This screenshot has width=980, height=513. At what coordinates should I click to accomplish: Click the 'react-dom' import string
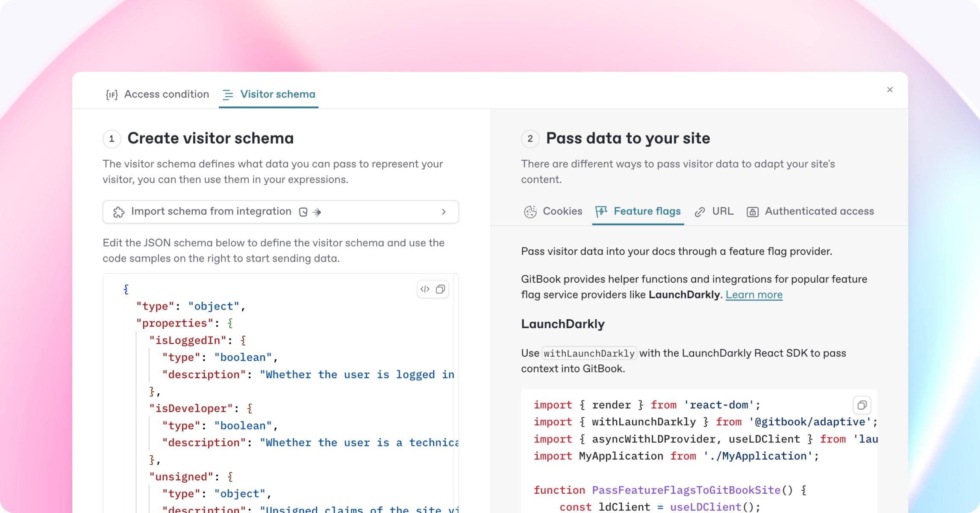(x=719, y=405)
